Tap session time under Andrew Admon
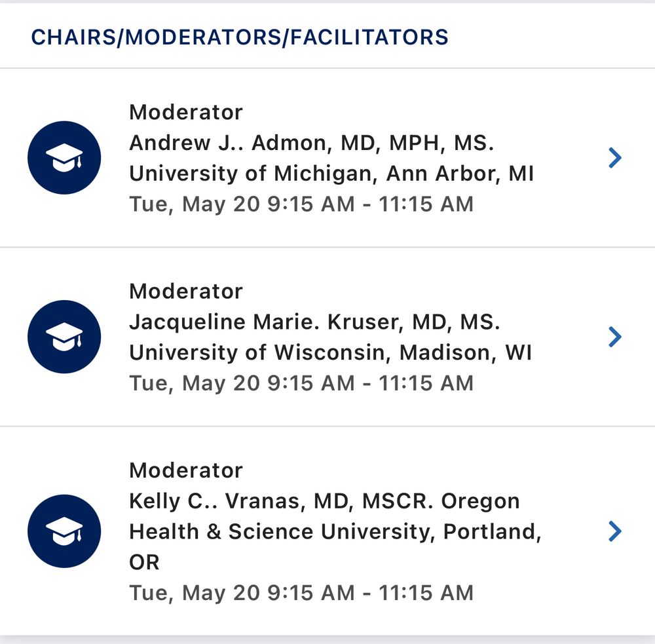Image resolution: width=655 pixels, height=644 pixels. [x=301, y=204]
